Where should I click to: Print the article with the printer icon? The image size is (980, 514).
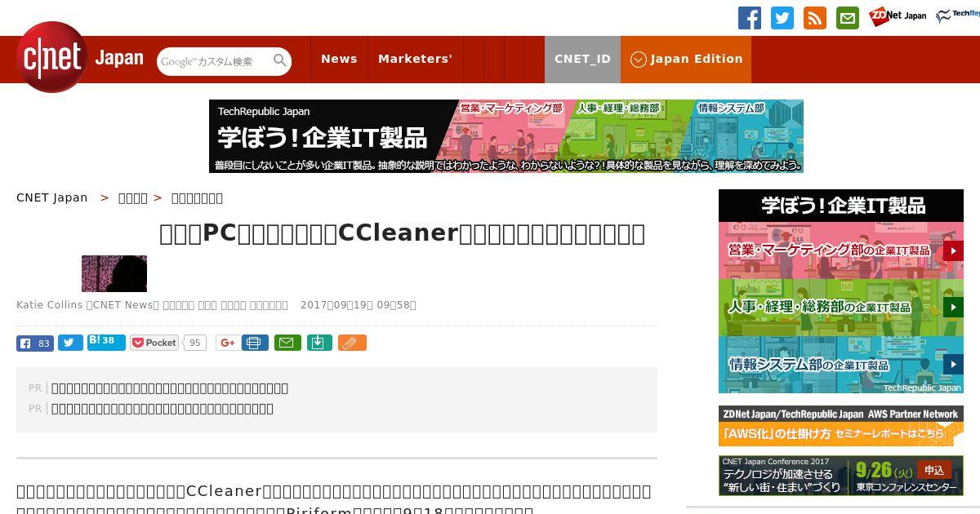255,343
